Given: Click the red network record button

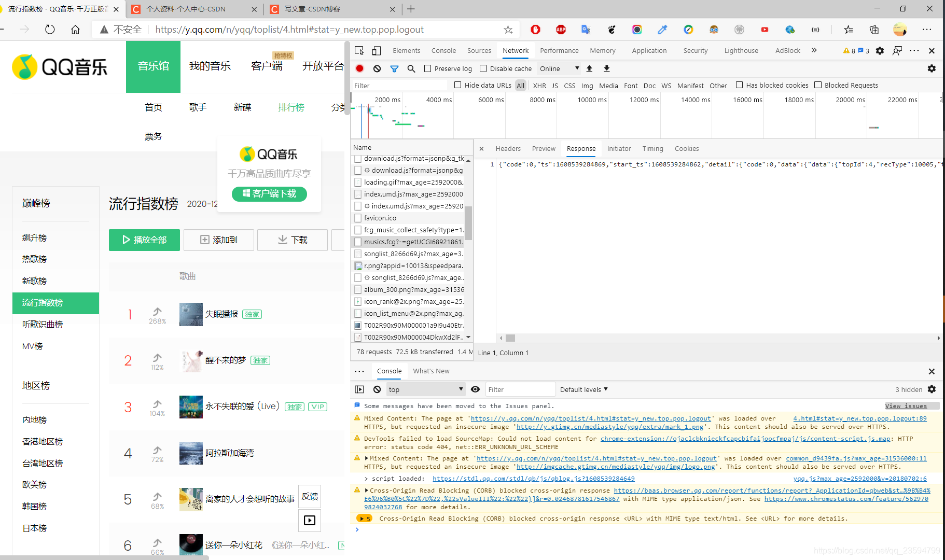Looking at the screenshot, I should [x=359, y=68].
